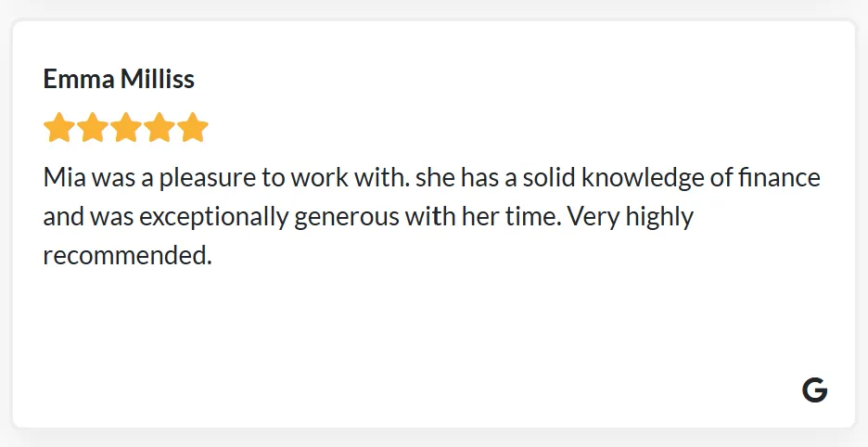Click the word recommended on last line
Image resolution: width=868 pixels, height=447 pixels.
tap(128, 256)
